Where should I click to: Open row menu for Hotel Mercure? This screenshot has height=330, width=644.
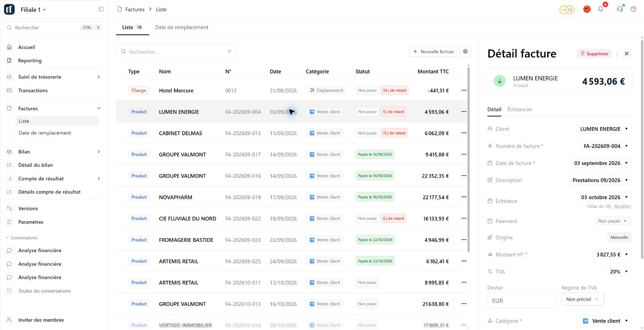click(464, 90)
